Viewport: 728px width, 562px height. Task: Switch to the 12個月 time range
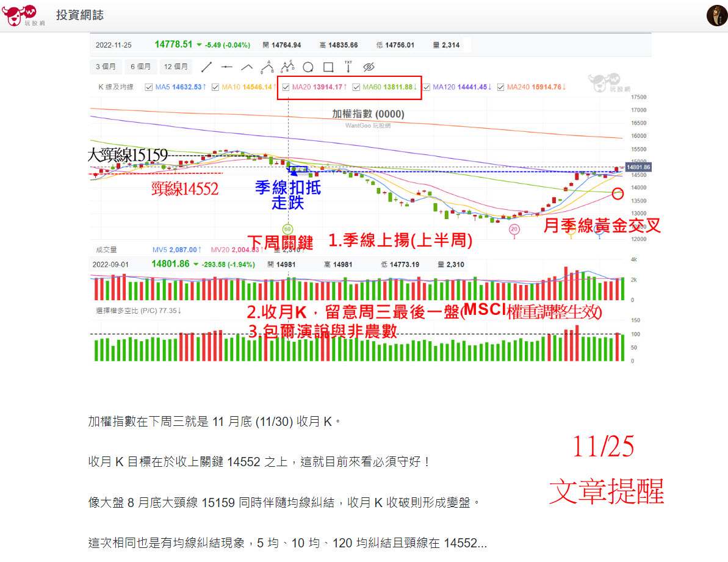coord(177,67)
